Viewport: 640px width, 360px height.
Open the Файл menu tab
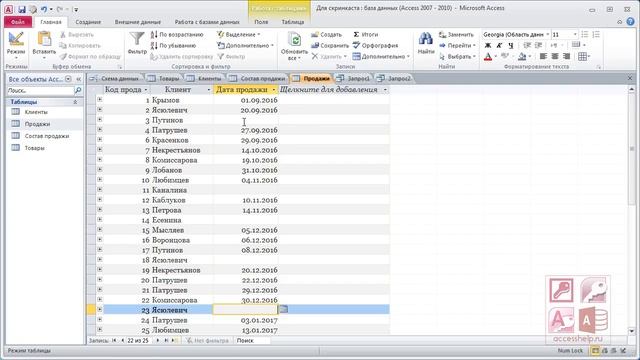(18, 22)
